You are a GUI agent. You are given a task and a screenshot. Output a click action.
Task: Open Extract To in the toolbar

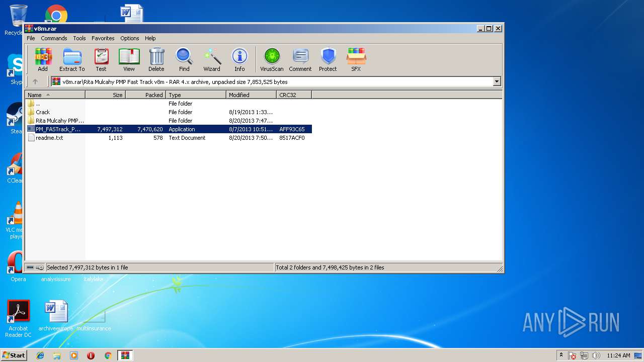72,60
